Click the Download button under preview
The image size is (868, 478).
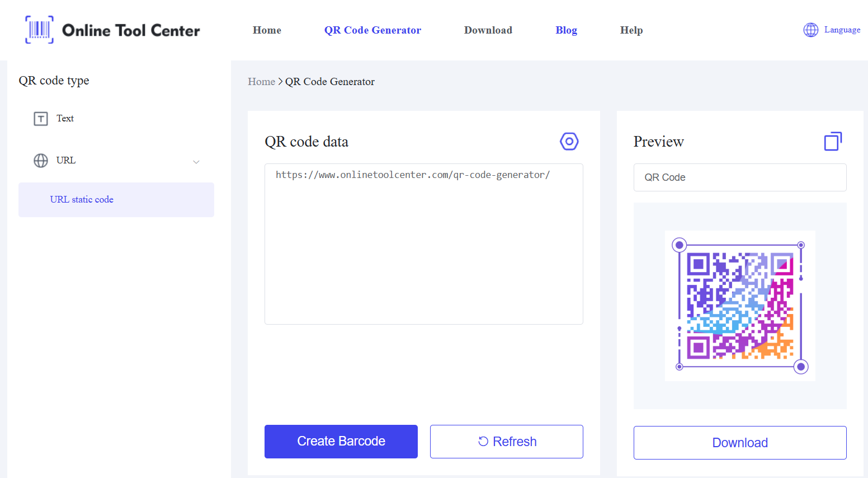pyautogui.click(x=740, y=443)
